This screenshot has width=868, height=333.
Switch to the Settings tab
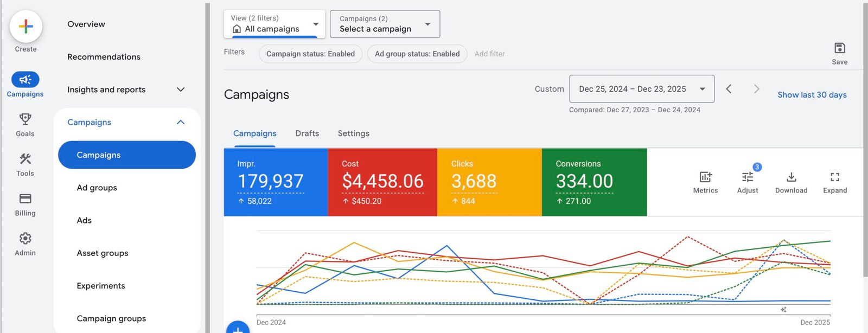tap(353, 133)
